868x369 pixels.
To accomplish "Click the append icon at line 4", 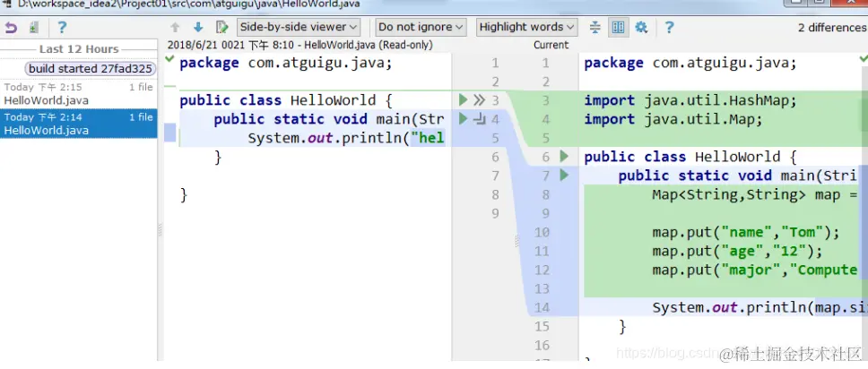I will point(480,119).
